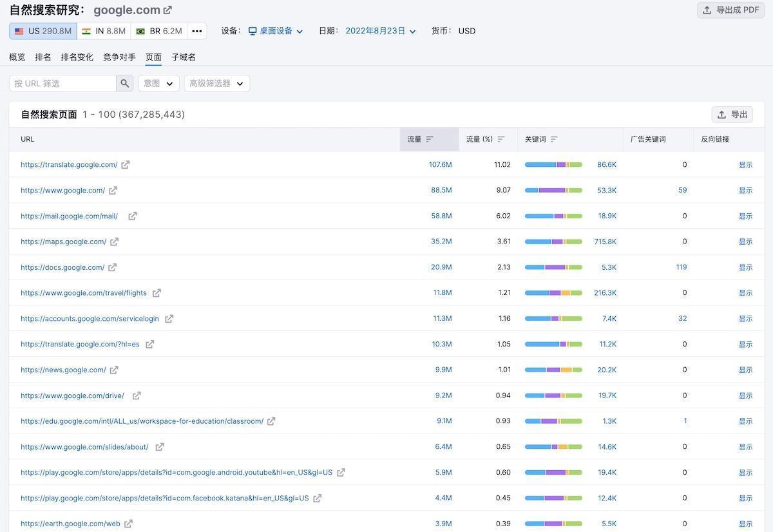The width and height of the screenshot is (773, 532).
Task: Click the keyword intent bar for www.google.com/ row
Action: click(x=553, y=191)
